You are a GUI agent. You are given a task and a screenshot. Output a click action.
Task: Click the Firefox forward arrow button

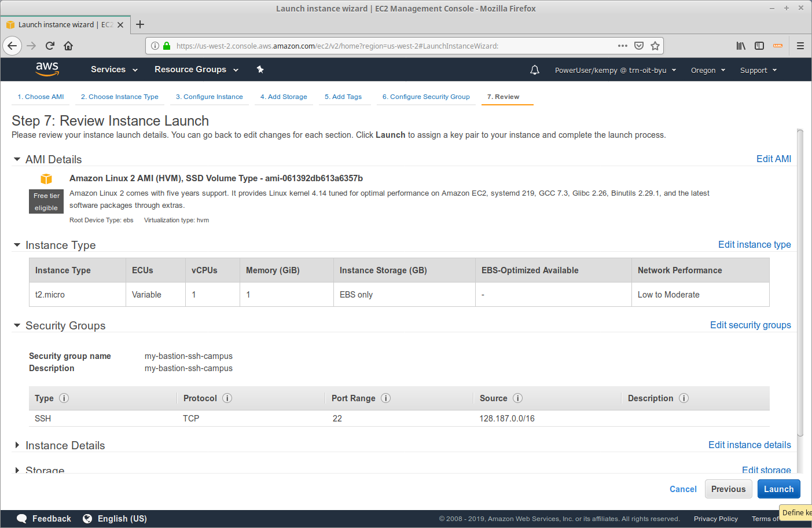point(31,46)
